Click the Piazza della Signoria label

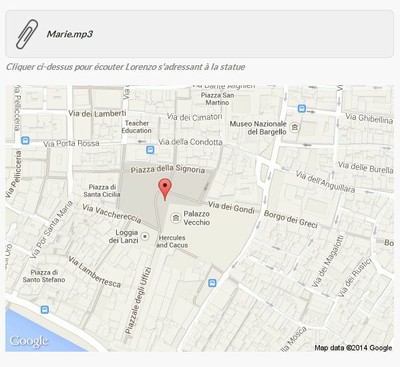tap(168, 169)
